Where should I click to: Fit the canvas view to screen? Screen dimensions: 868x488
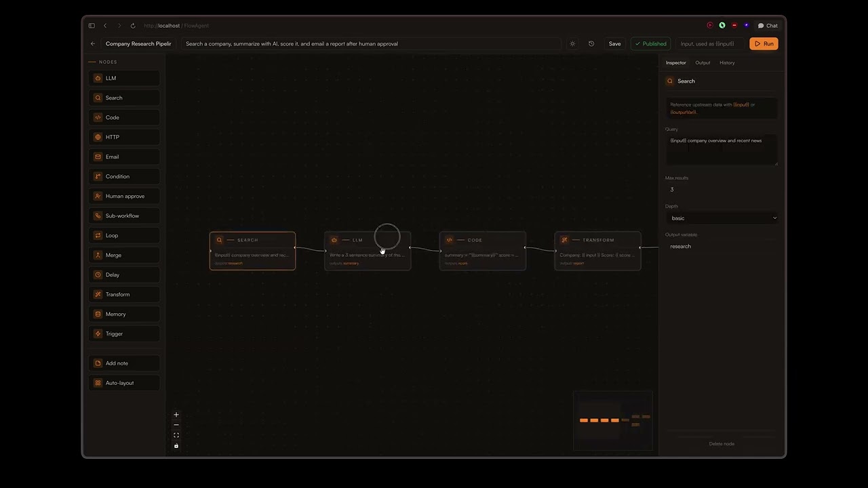[176, 435]
